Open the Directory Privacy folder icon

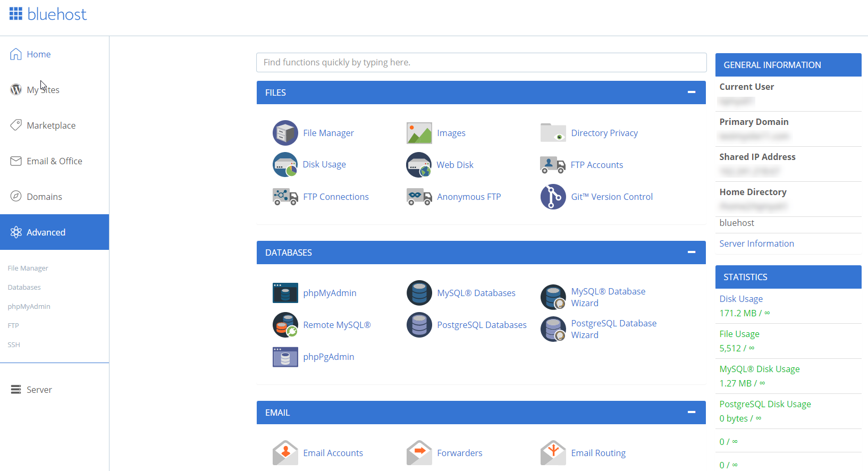(x=553, y=133)
